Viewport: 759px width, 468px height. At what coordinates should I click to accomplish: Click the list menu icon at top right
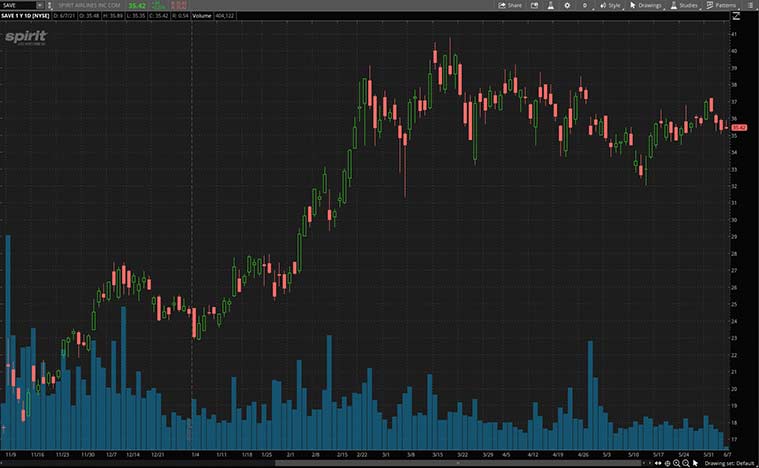click(749, 5)
